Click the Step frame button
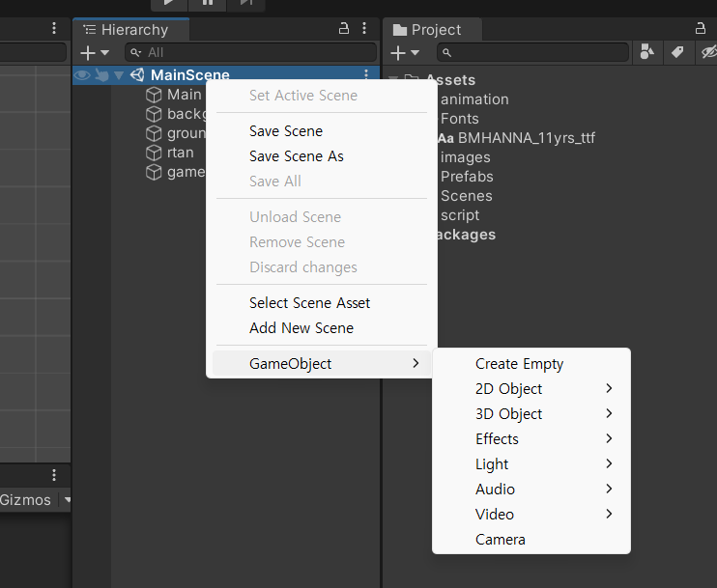 [x=246, y=3]
